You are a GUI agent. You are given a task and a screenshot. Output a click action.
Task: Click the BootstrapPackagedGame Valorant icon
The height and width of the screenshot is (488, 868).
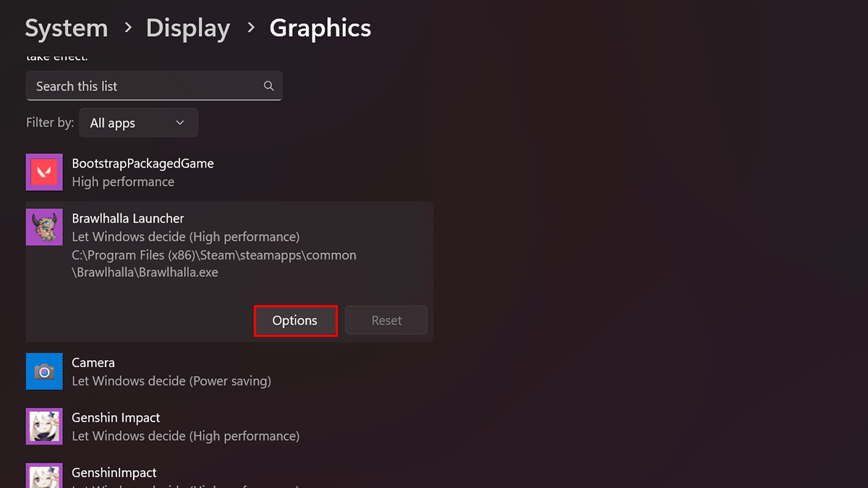tap(44, 172)
